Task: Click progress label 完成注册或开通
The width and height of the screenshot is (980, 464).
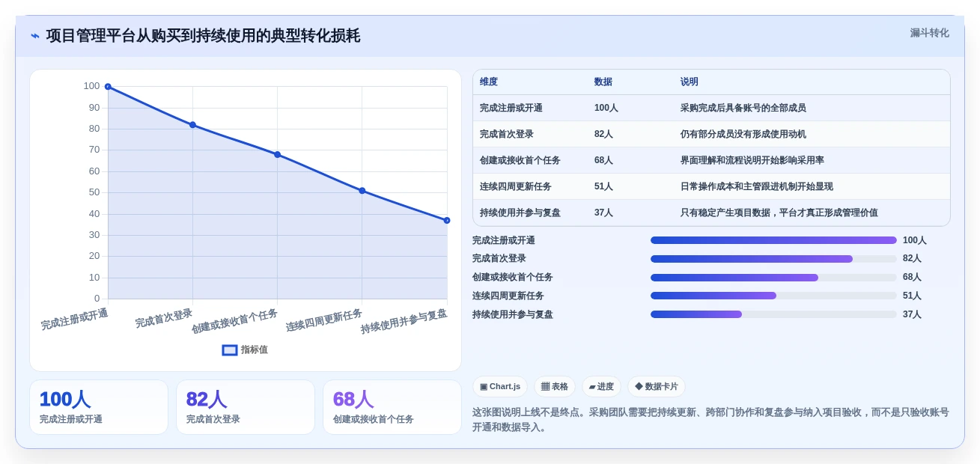Action: [504, 240]
